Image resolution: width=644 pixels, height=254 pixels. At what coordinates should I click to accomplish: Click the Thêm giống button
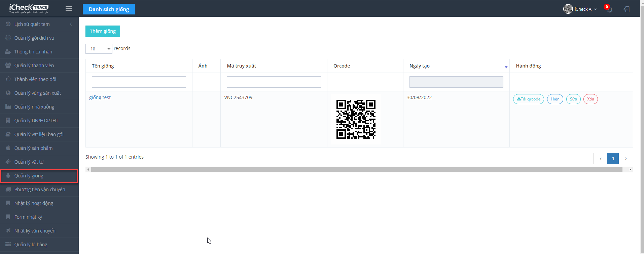coord(103,31)
